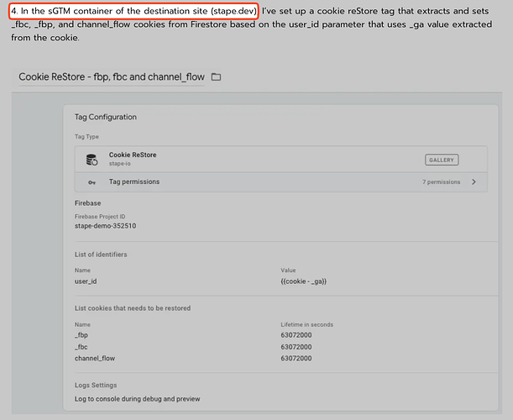Click the channel_flow lifetime value 63072000
The image size is (513, 420).
pyautogui.click(x=296, y=358)
